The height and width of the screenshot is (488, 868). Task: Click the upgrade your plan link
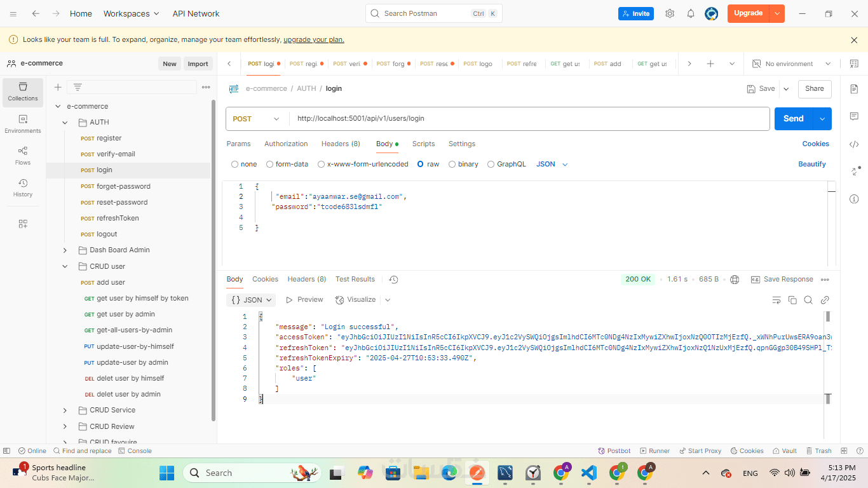[x=314, y=39]
